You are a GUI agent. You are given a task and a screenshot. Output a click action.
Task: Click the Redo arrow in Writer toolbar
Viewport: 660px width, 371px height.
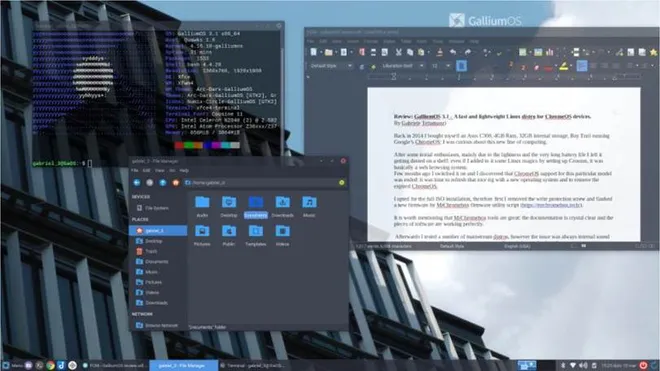[x=468, y=52]
